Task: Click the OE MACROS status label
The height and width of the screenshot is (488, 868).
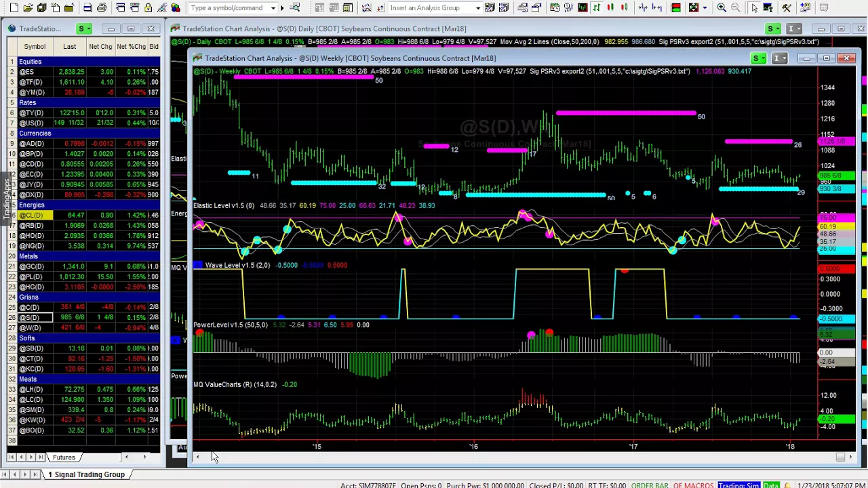Action: [x=693, y=485]
